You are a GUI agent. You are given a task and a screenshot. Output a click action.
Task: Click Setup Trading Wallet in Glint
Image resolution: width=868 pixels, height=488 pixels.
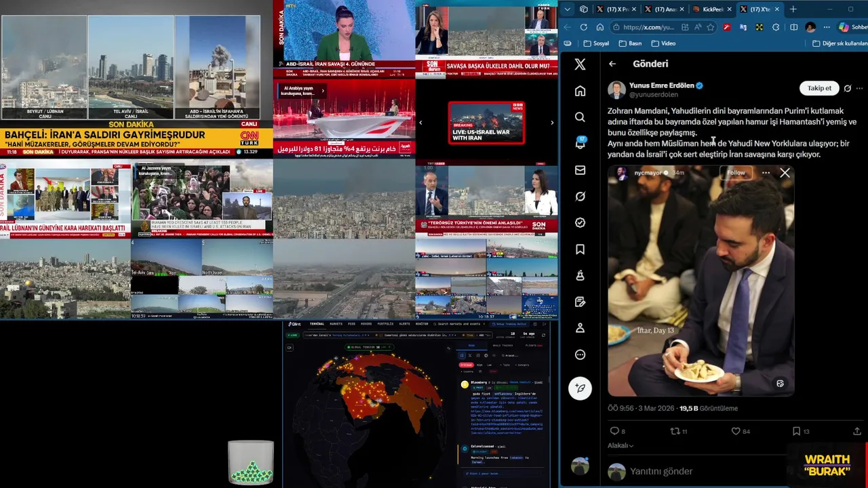509,324
